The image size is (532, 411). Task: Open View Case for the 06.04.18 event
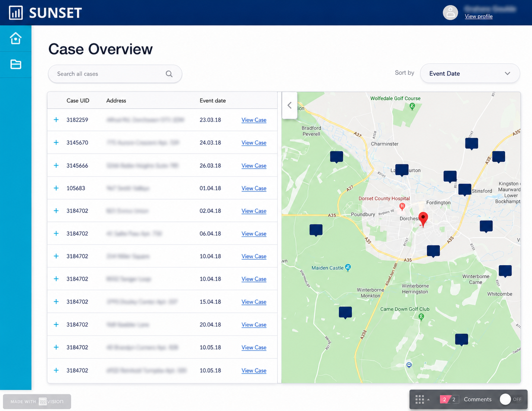pos(254,234)
